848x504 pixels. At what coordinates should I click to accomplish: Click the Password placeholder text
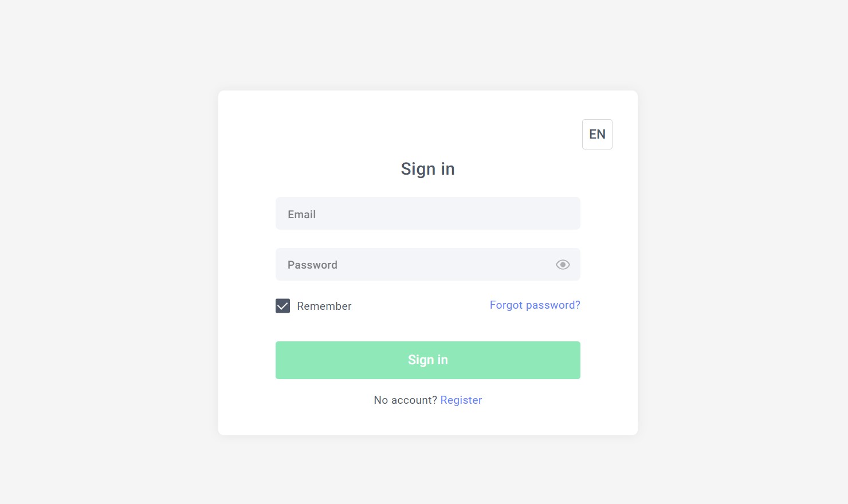(312, 265)
